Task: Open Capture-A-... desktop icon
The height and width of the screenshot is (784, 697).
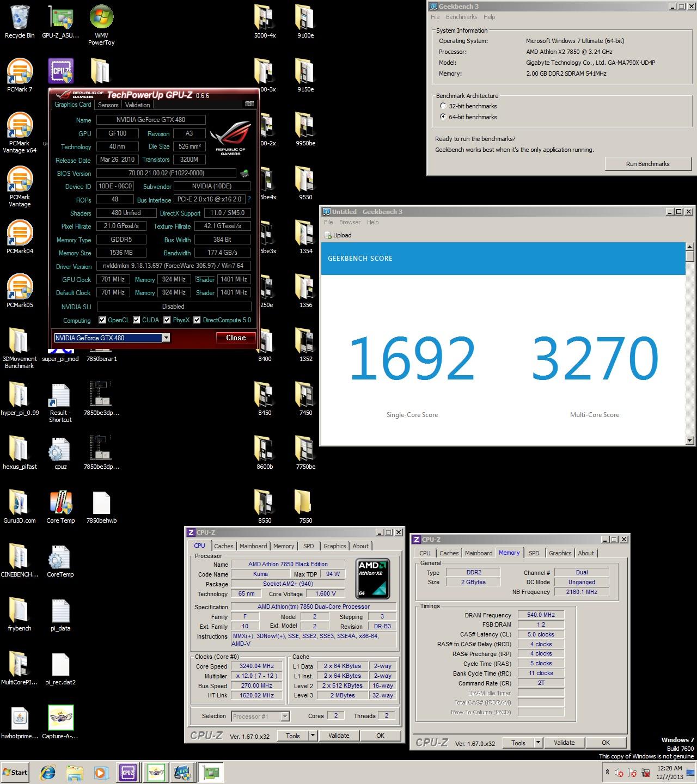Action: click(x=60, y=722)
